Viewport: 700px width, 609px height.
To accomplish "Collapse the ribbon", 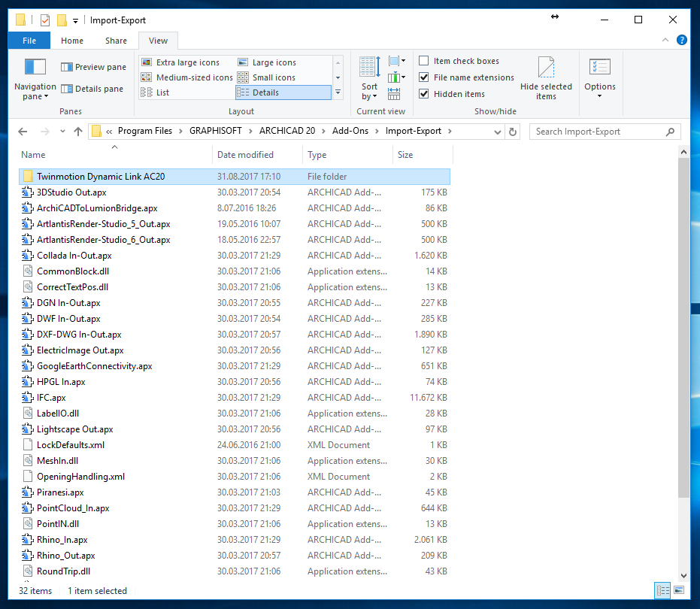I will click(x=665, y=40).
